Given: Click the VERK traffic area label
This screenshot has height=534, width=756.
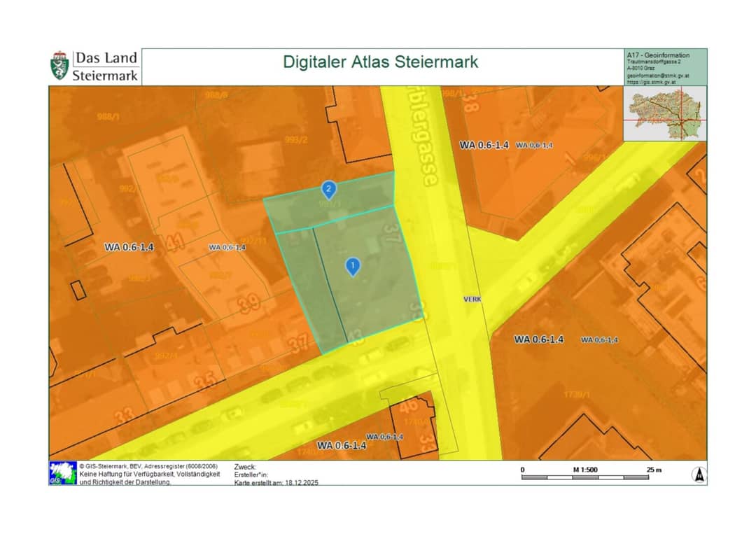Looking at the screenshot, I should (x=472, y=300).
